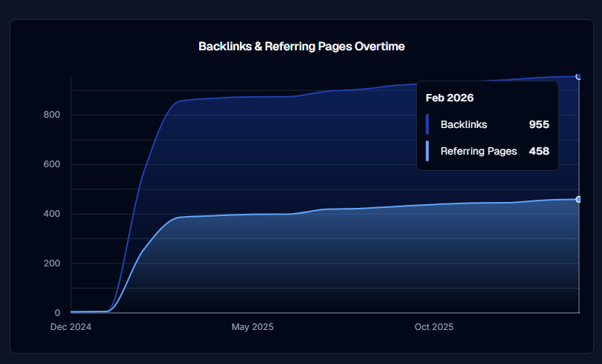Click the Backlinks line directly above May 2025

pos(252,97)
